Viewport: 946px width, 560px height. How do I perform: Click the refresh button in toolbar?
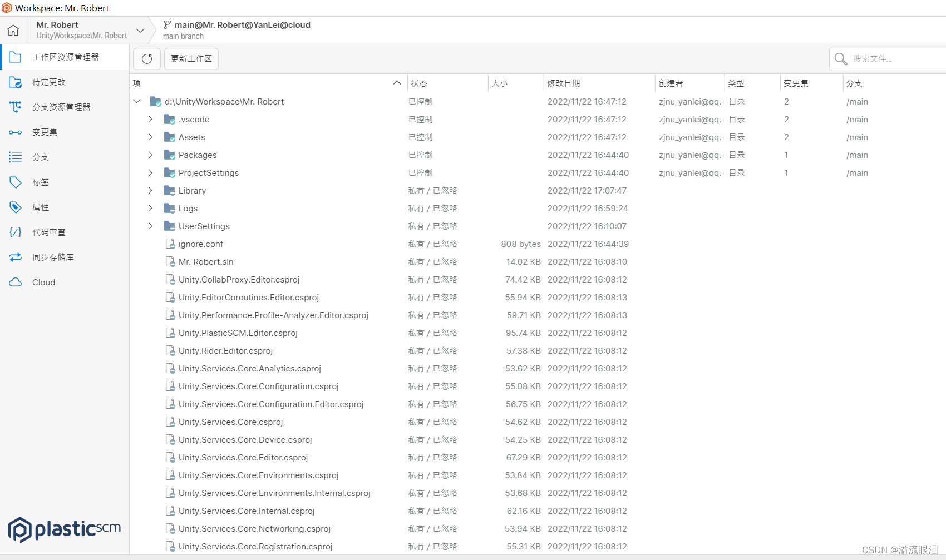147,59
